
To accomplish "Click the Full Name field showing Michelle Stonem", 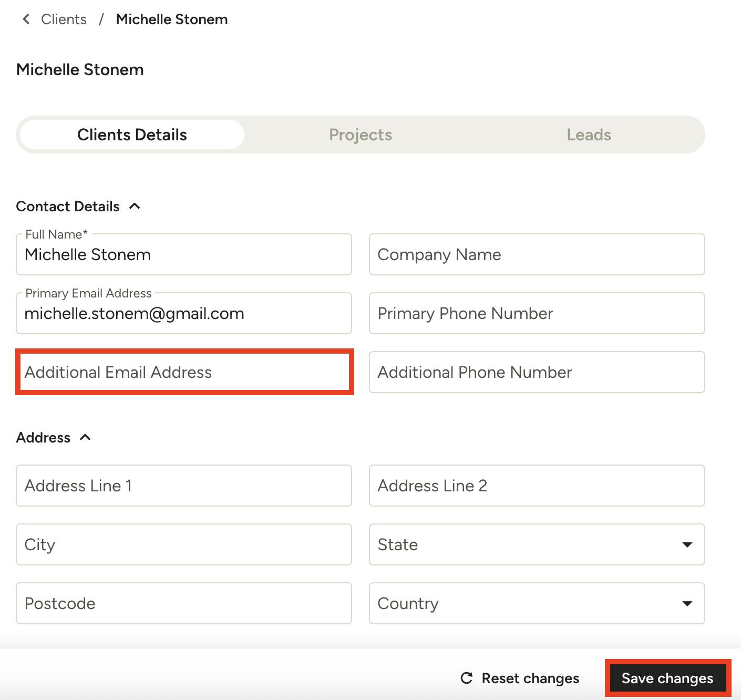I will pos(183,255).
